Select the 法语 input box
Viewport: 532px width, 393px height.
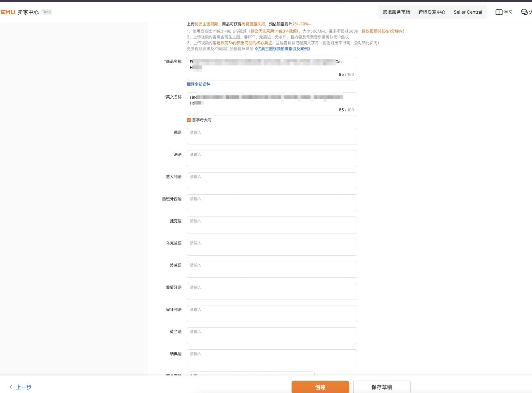point(272,159)
